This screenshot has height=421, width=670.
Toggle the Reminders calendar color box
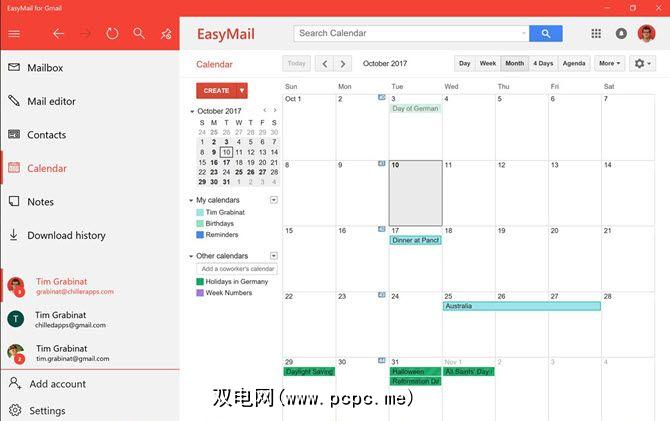tap(200, 235)
